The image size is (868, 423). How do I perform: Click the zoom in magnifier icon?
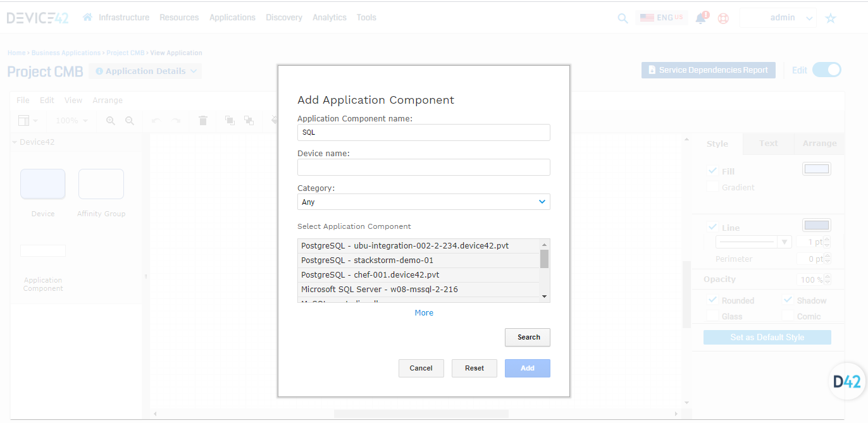click(111, 121)
